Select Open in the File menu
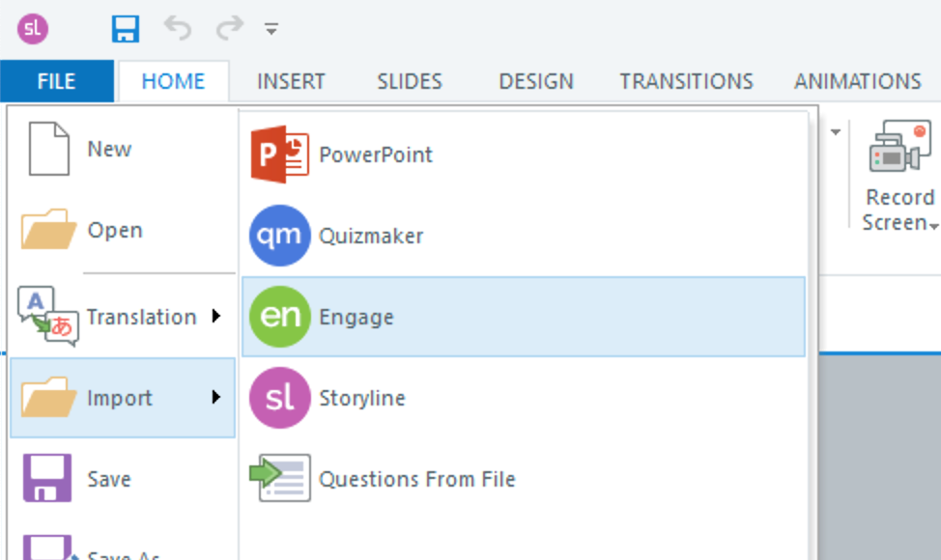 (114, 231)
